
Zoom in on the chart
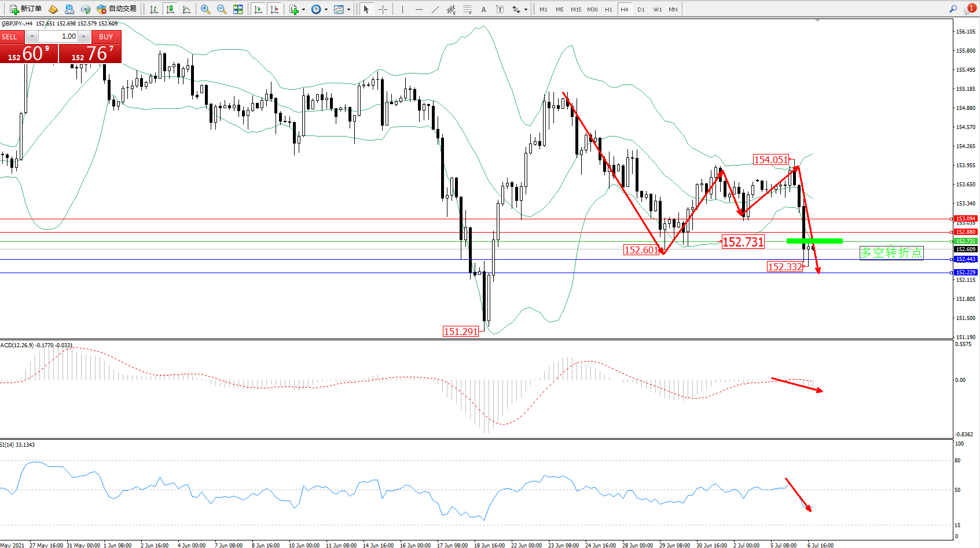click(205, 9)
